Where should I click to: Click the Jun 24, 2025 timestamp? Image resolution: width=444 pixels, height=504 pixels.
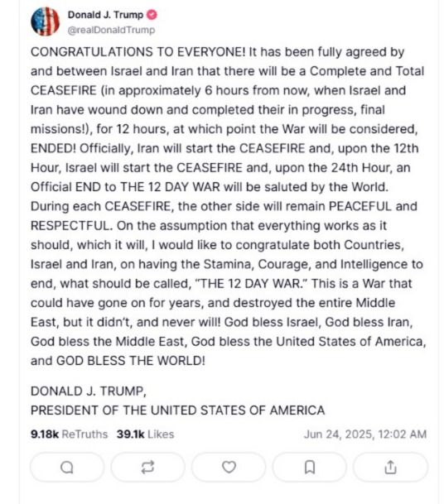[365, 434]
